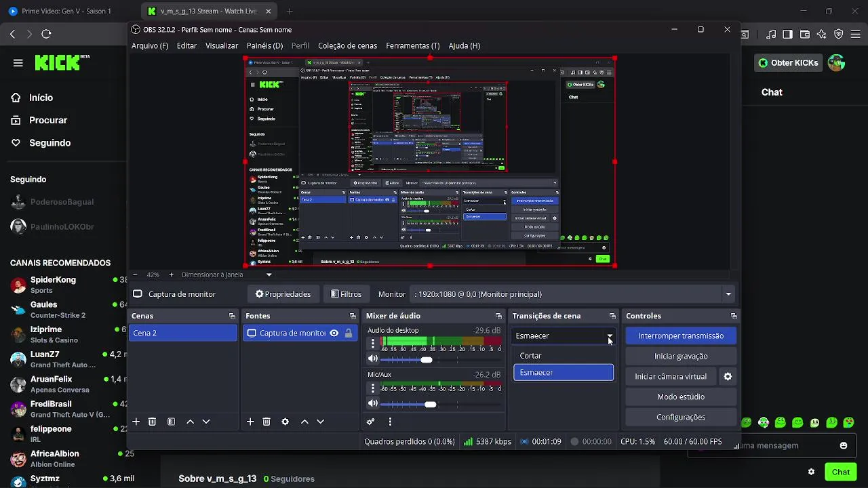The height and width of the screenshot is (488, 868).
Task: Click the green Chat send button
Action: [840, 472]
